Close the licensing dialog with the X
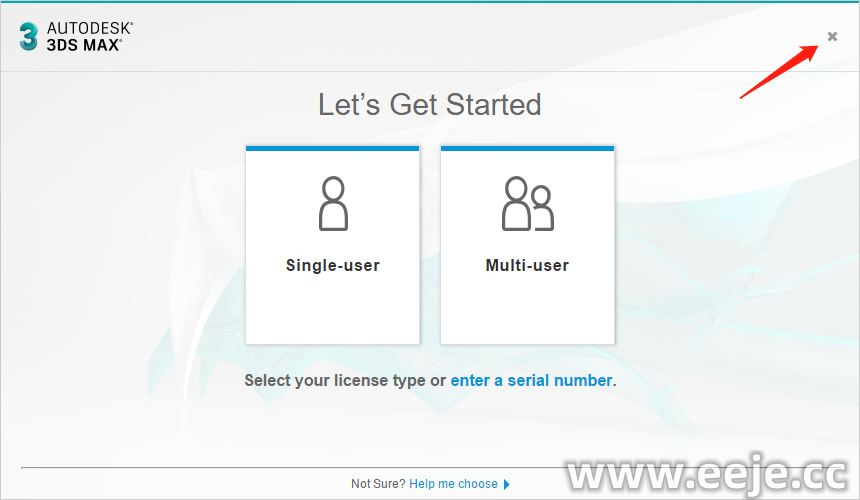This screenshot has width=860, height=500. (832, 37)
